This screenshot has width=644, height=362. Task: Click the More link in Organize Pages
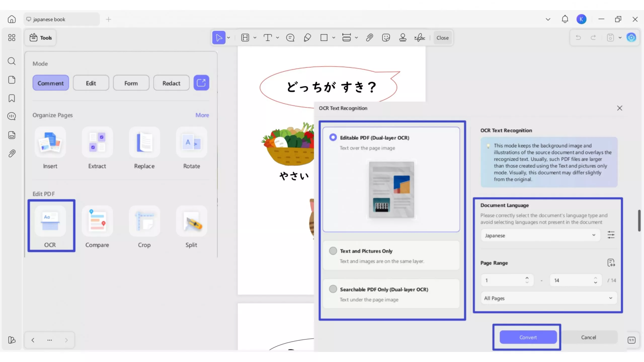[202, 115]
